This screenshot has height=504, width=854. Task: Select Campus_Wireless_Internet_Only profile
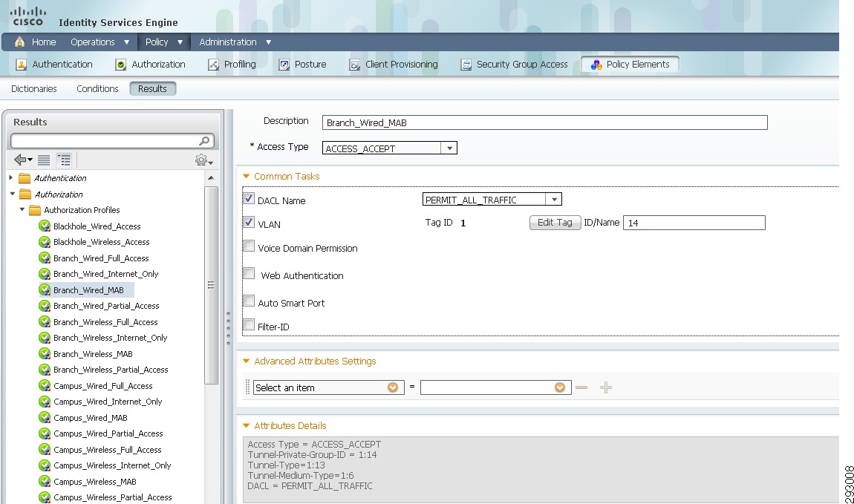[x=112, y=465]
